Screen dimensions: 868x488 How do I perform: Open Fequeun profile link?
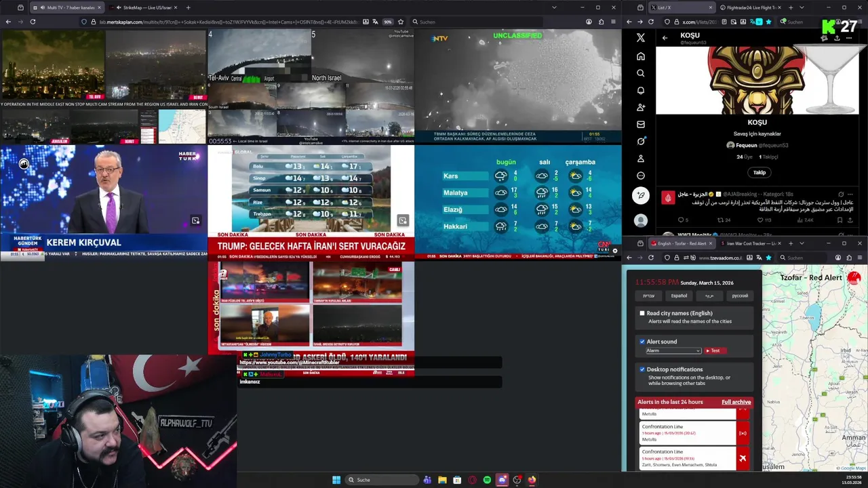[x=757, y=145]
